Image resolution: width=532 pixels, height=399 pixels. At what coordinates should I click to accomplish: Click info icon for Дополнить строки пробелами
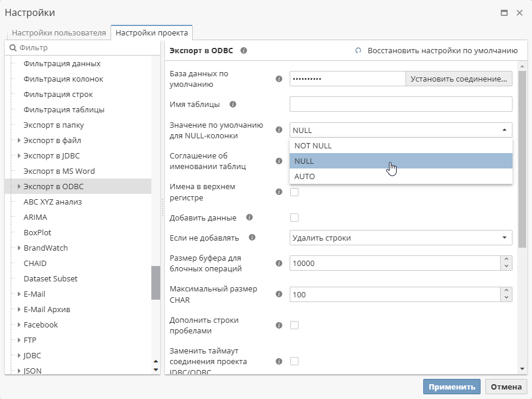279,325
